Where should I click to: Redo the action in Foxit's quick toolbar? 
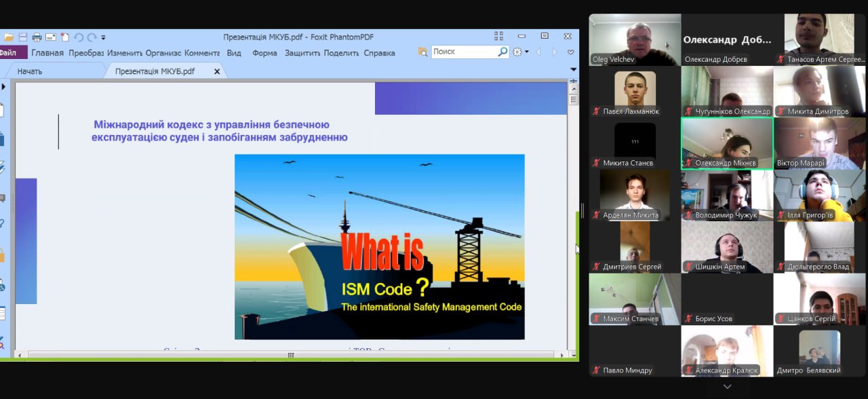pyautogui.click(x=92, y=37)
